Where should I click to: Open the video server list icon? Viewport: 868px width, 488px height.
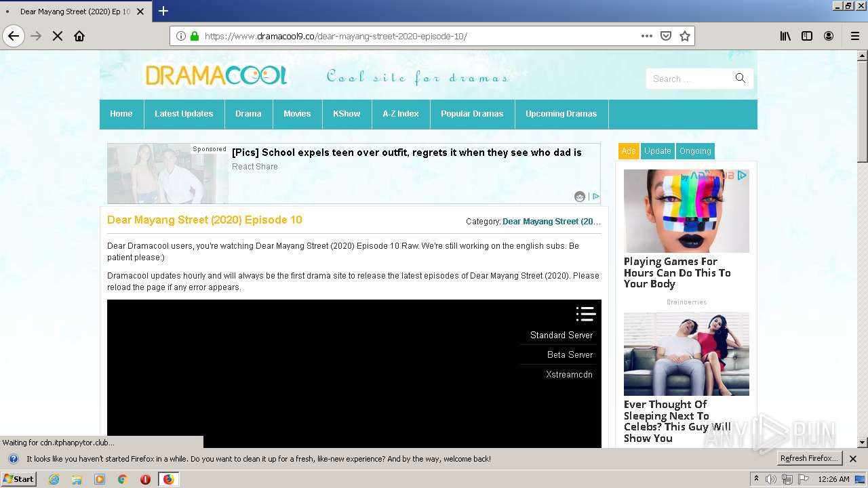point(586,314)
